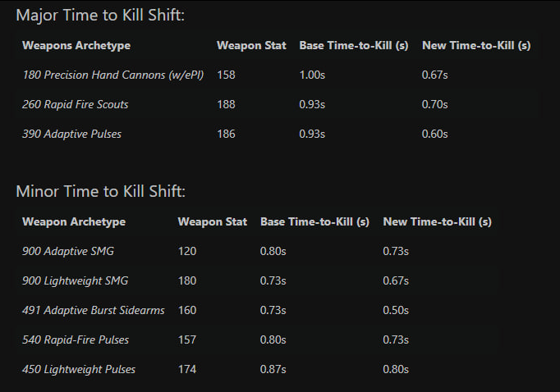Click the 450 Lightweight Pulses entry
560x392 pixels.
point(79,369)
